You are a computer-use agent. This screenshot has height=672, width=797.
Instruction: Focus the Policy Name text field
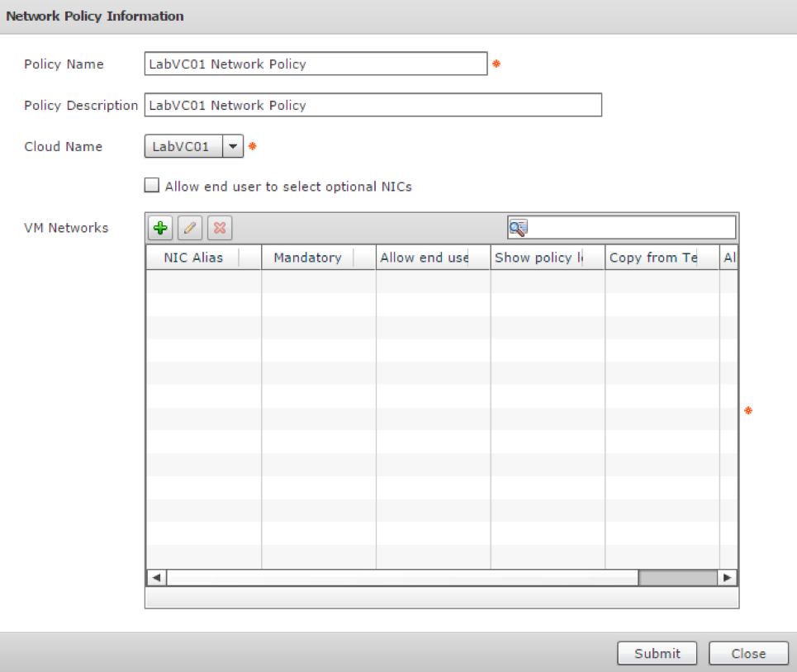coord(315,64)
